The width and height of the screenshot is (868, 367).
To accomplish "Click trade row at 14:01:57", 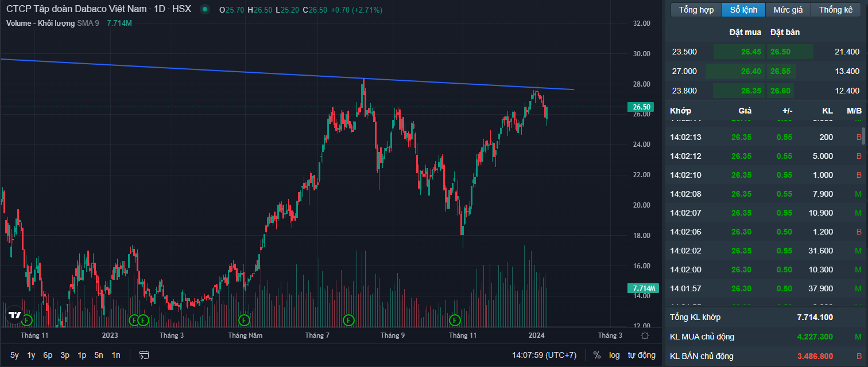I will click(x=766, y=288).
